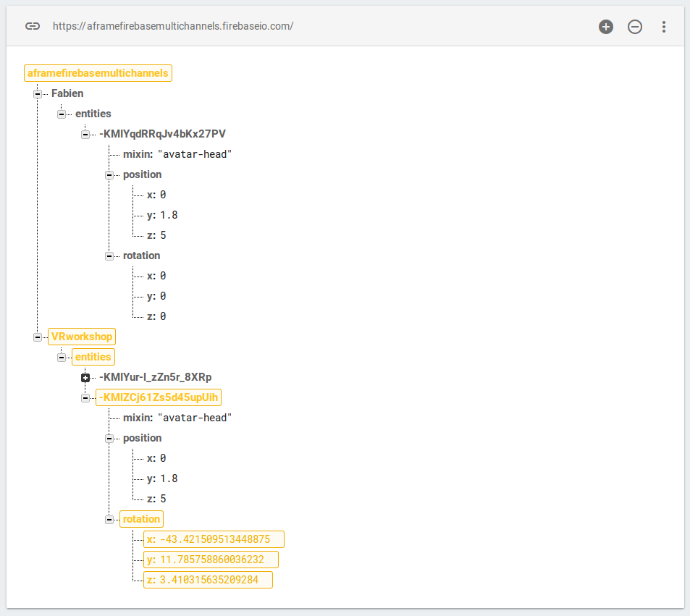
Task: Click the plus expand-all icon in header
Action: tap(606, 27)
